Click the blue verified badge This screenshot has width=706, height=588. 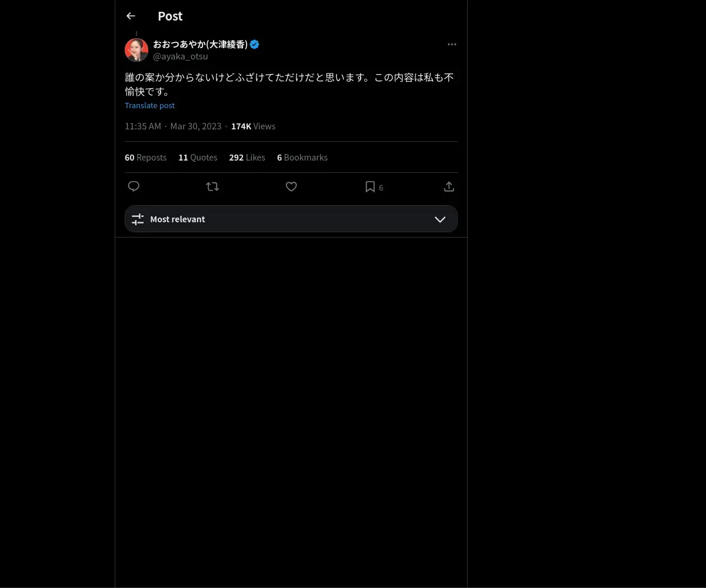255,44
